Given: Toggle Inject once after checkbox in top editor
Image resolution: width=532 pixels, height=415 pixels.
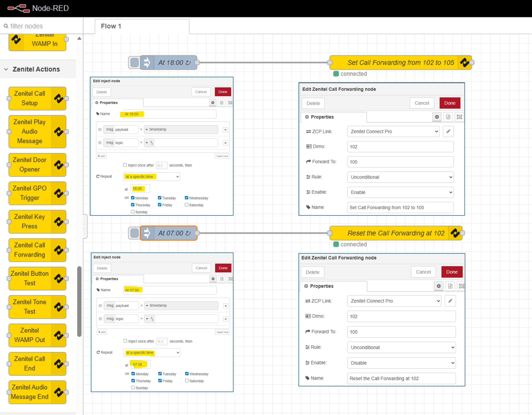Looking at the screenshot, I should [125, 165].
